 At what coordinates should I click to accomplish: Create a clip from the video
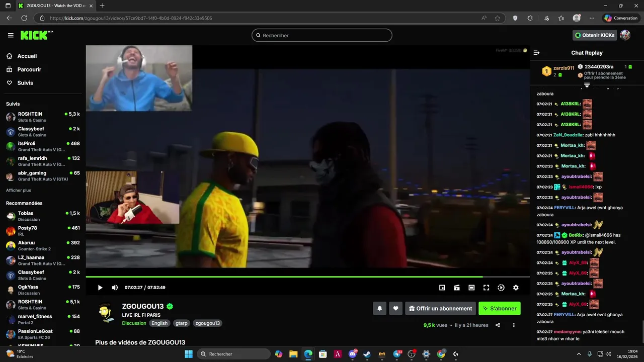coord(457,288)
